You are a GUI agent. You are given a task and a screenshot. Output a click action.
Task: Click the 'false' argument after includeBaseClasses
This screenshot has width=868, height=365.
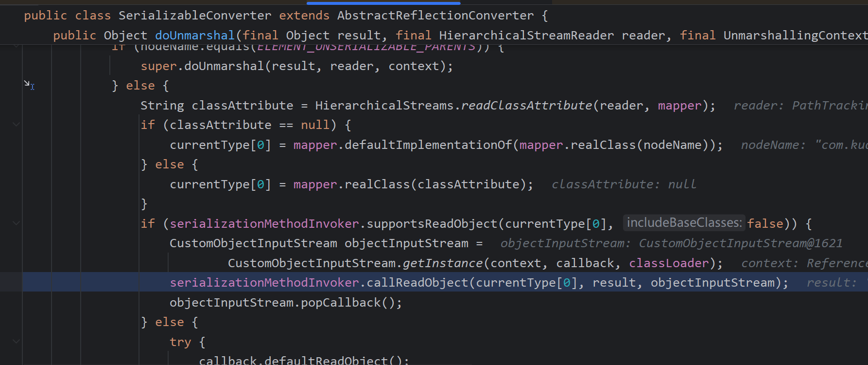pyautogui.click(x=765, y=224)
